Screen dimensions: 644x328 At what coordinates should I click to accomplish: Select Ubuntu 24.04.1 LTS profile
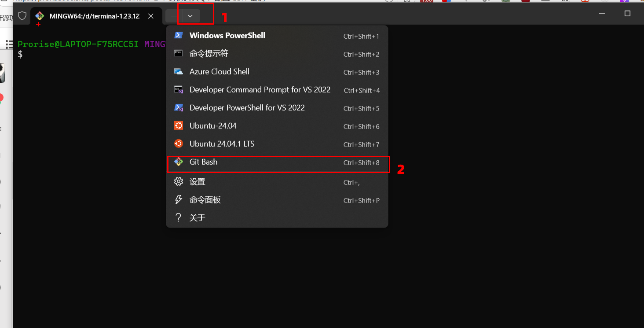point(222,144)
